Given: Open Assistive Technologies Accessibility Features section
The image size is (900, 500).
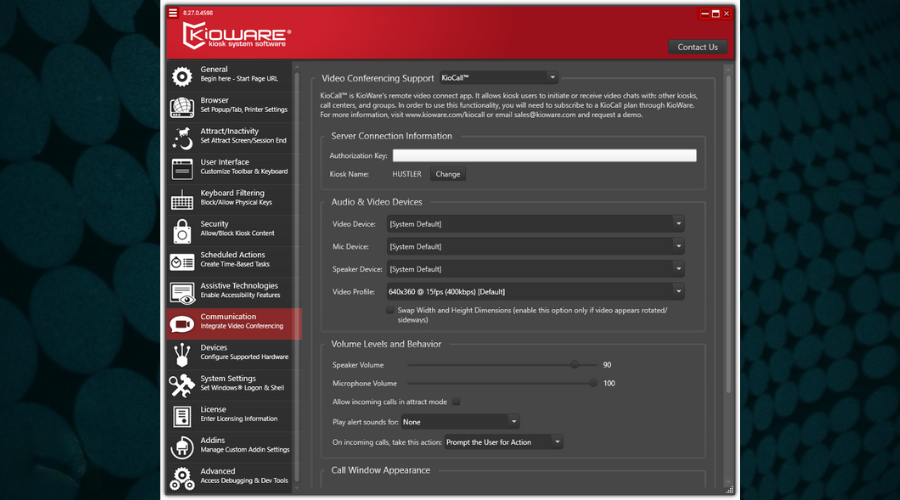Looking at the screenshot, I should point(234,291).
